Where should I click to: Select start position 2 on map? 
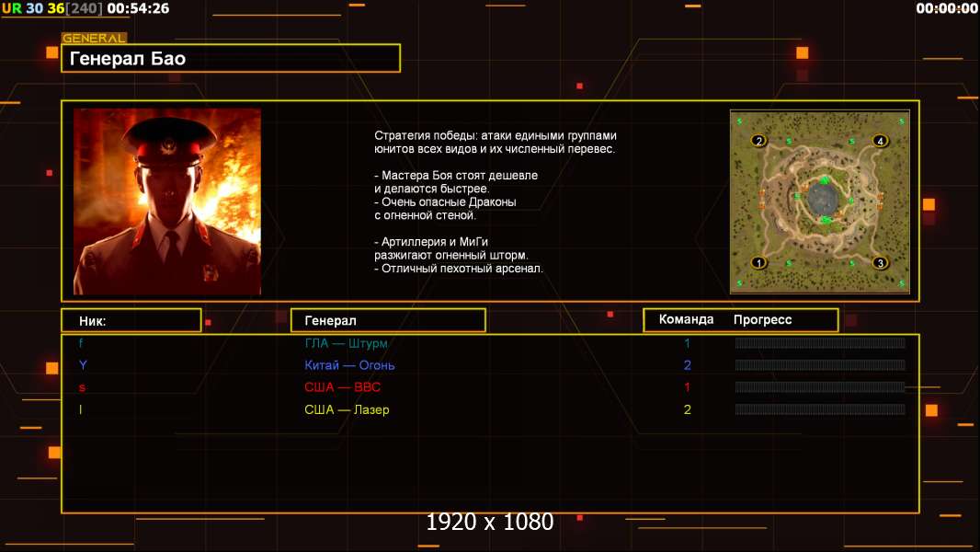click(758, 141)
